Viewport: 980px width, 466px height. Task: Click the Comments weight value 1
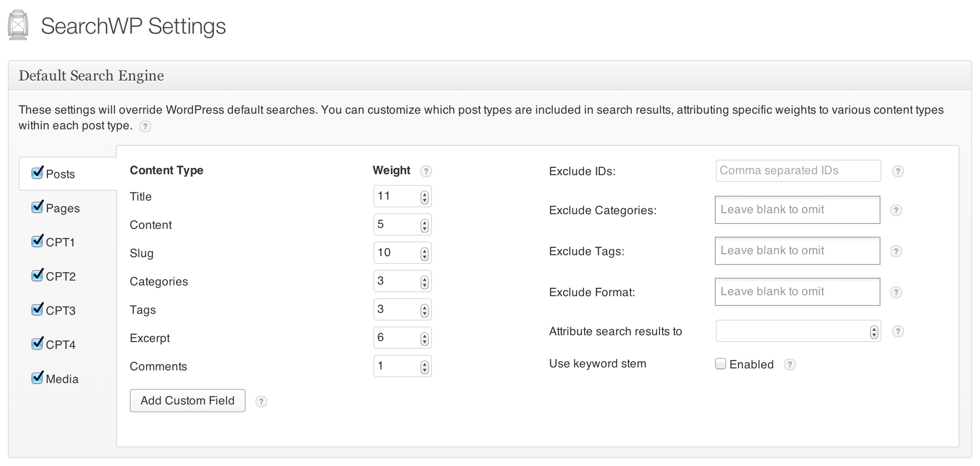point(380,366)
